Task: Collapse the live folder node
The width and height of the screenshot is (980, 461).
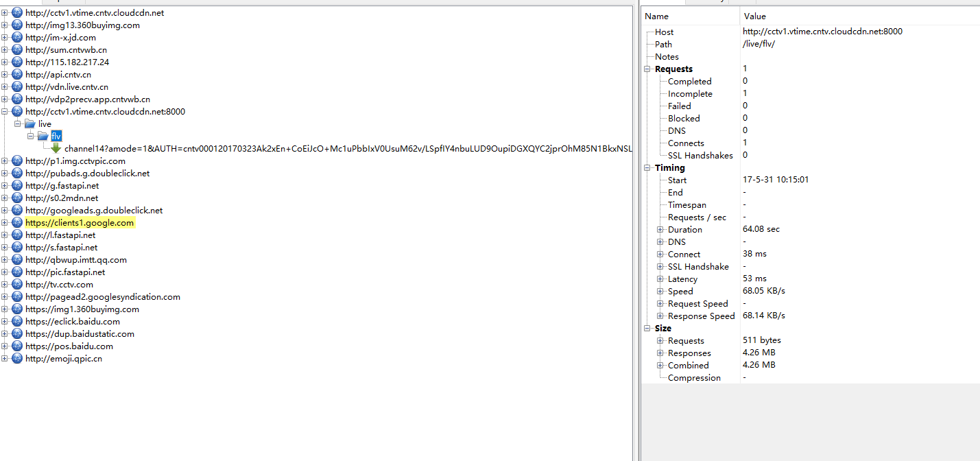Action: 18,124
